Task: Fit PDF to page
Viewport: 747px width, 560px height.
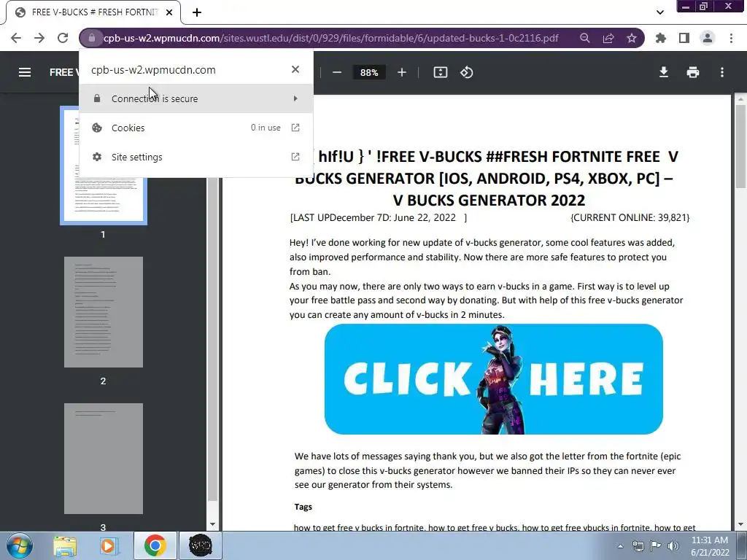Action: point(440,72)
